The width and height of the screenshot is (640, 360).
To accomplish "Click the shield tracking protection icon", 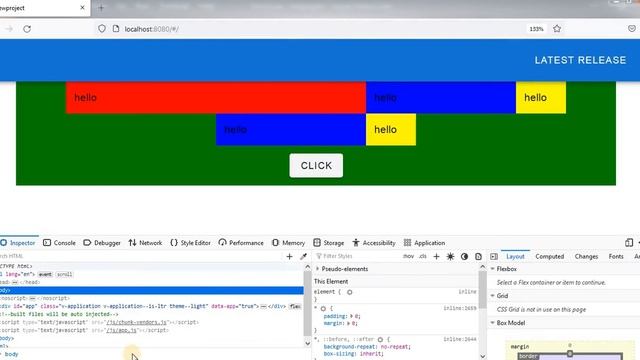I will pyautogui.click(x=102, y=29).
